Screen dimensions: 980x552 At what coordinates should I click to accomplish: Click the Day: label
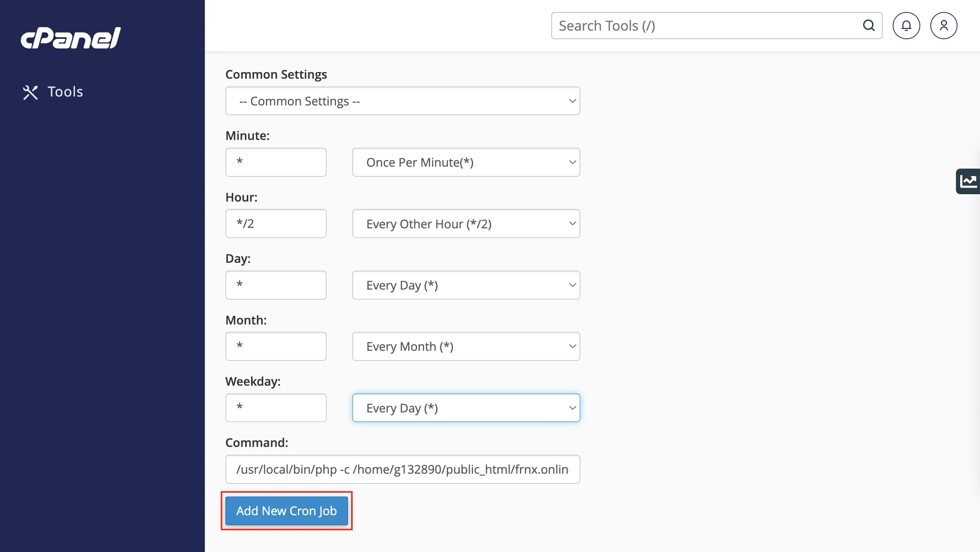[x=238, y=259]
